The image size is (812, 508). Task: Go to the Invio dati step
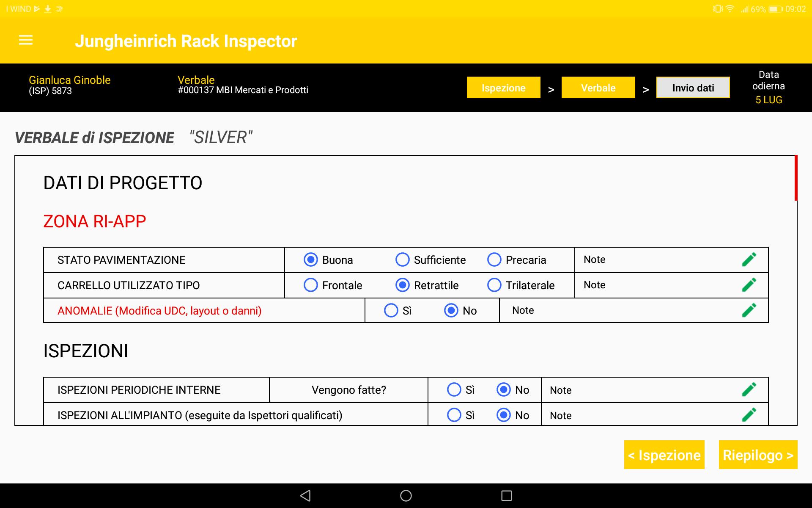click(693, 88)
